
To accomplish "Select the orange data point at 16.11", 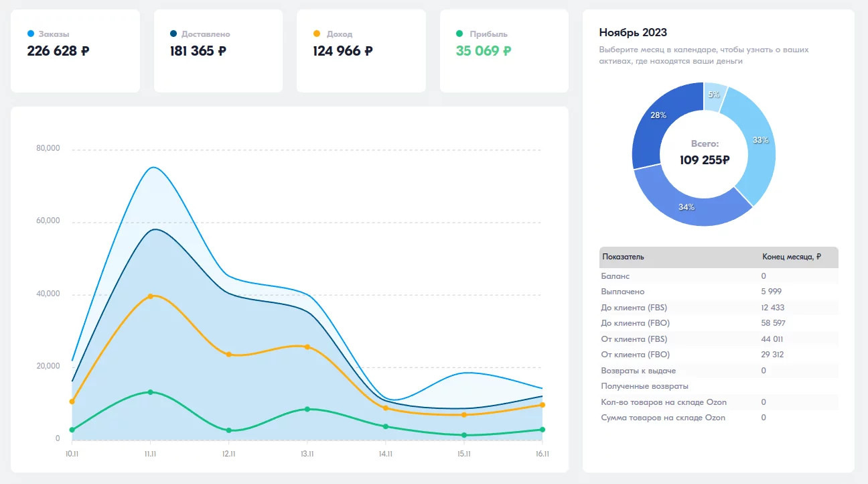I will point(542,405).
